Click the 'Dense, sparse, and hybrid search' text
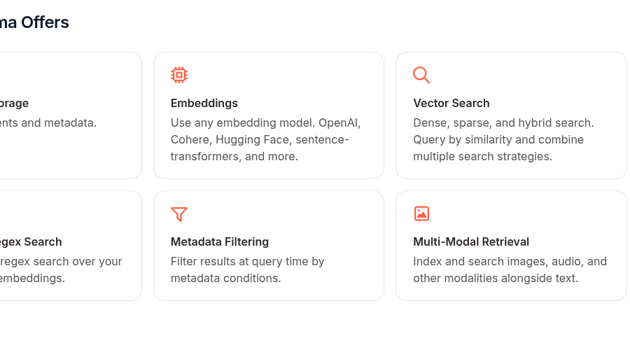630x364 pixels. (x=503, y=122)
